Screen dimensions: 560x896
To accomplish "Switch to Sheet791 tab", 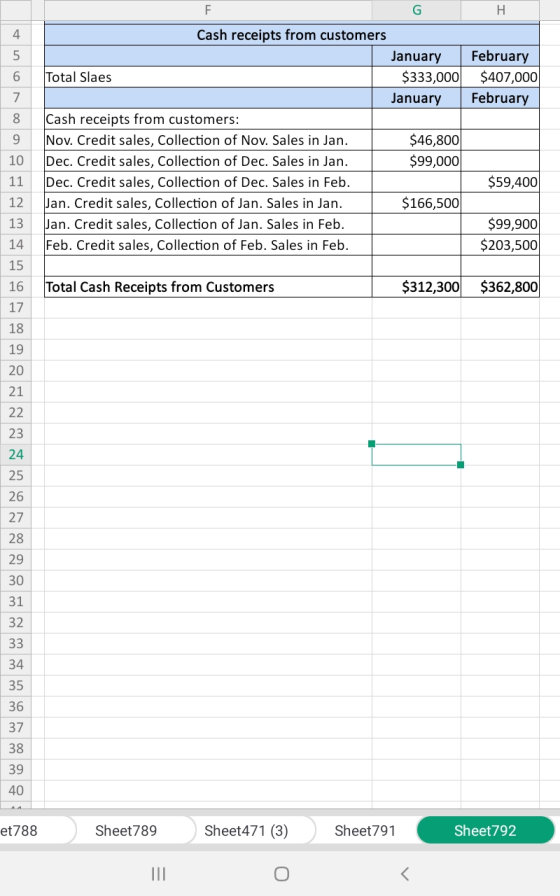I will [365, 830].
